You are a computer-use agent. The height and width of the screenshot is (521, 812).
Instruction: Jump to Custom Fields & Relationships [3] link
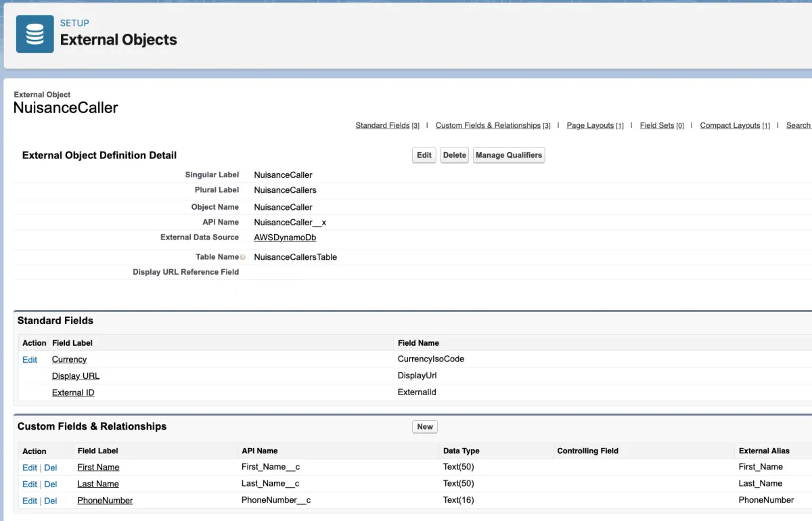click(x=493, y=126)
